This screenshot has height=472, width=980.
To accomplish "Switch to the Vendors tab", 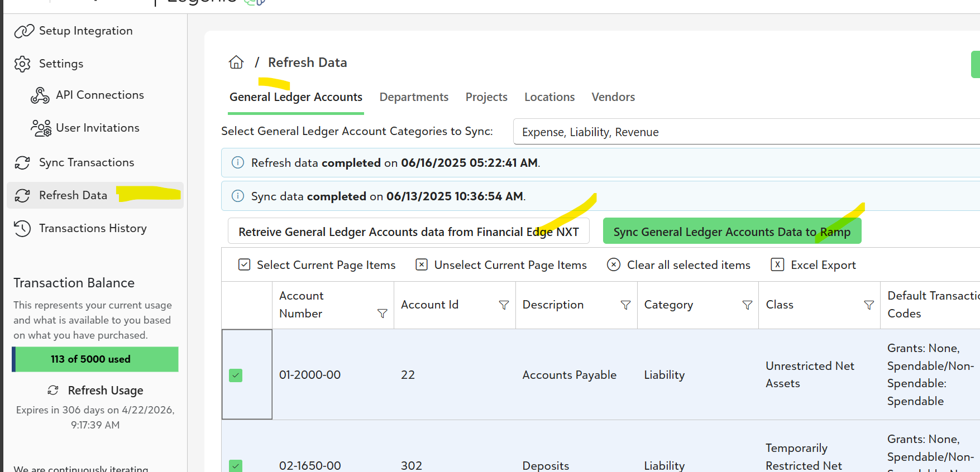I will pyautogui.click(x=613, y=97).
